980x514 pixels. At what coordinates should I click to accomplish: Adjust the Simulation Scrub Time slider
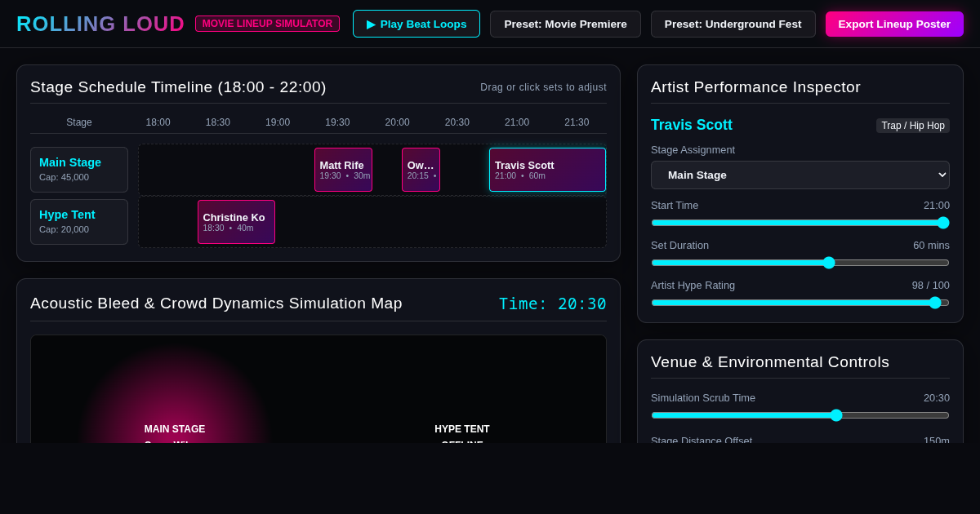tap(800, 415)
